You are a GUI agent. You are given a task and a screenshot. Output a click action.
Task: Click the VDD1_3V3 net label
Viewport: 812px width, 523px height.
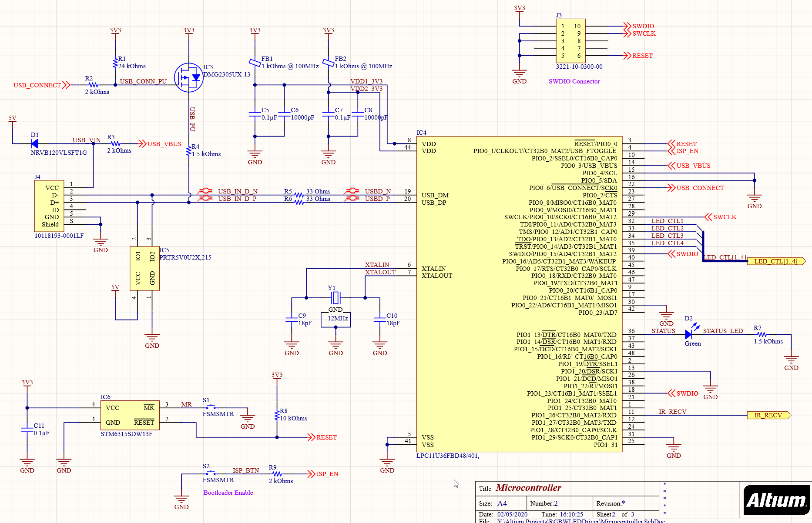(366, 81)
